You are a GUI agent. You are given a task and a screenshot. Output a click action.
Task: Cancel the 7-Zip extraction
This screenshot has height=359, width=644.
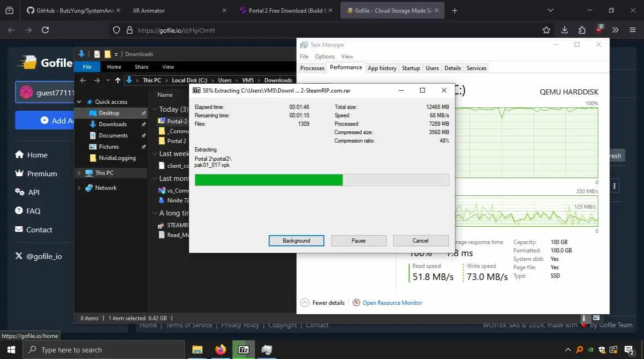click(420, 241)
